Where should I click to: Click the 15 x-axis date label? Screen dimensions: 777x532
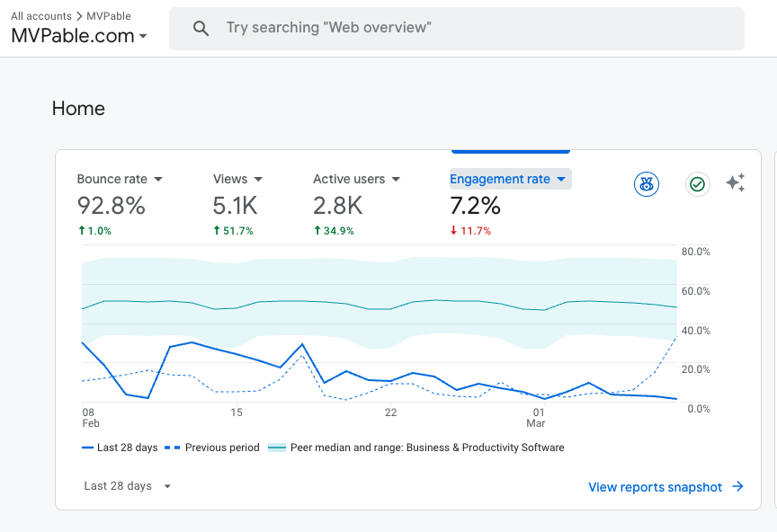237,412
